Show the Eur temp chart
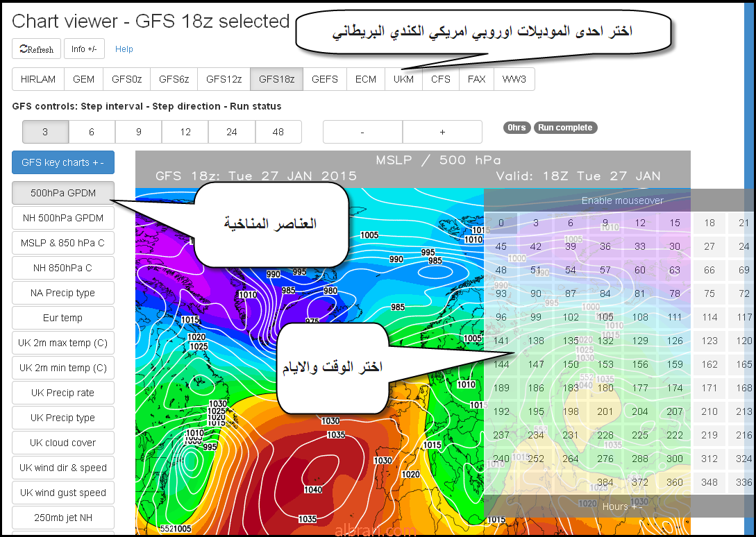The image size is (756, 537). tap(63, 318)
